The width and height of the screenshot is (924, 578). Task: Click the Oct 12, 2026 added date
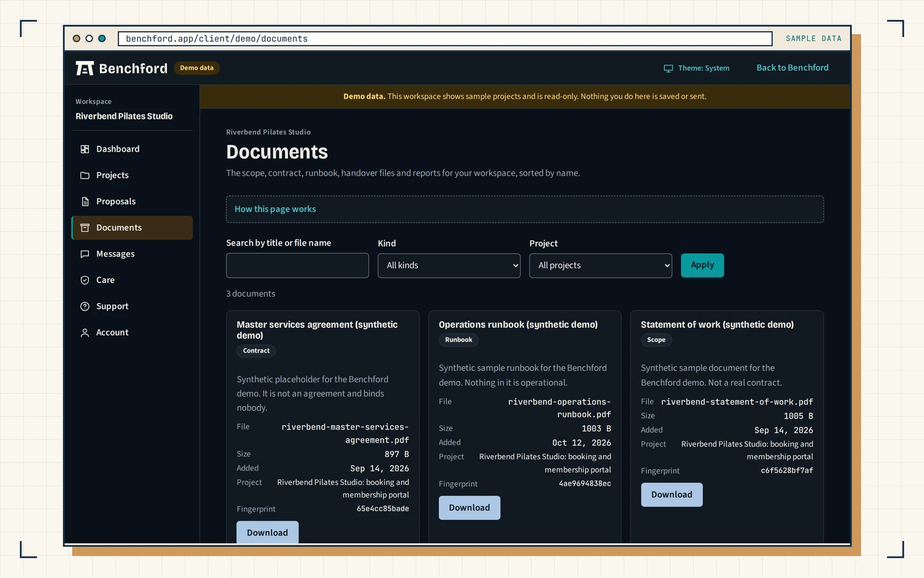[581, 443]
